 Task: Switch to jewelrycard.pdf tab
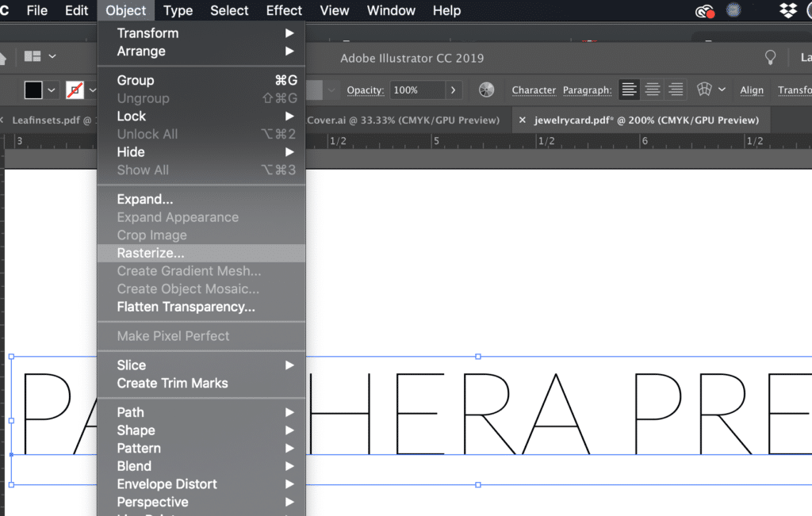click(646, 120)
